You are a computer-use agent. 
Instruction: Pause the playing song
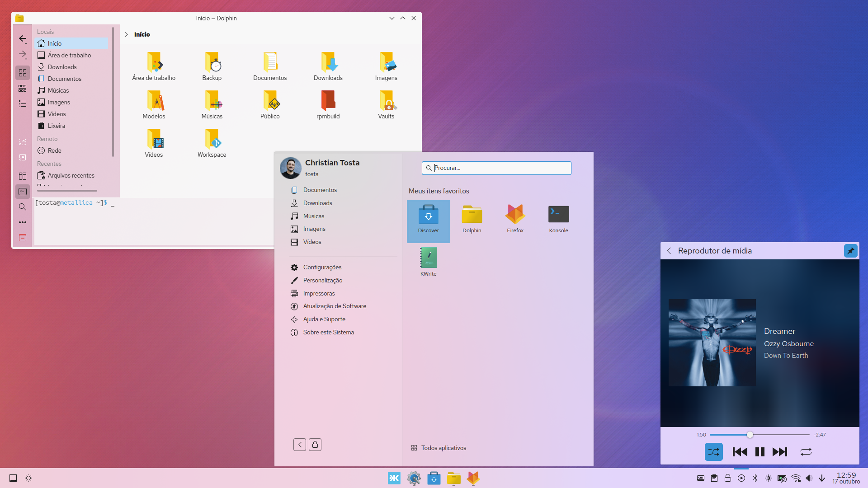(760, 452)
